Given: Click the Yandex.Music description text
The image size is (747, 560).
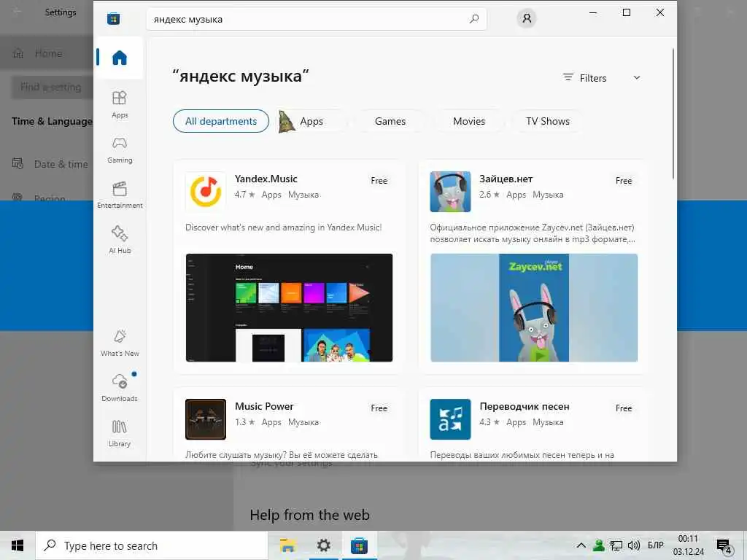Looking at the screenshot, I should coord(284,227).
